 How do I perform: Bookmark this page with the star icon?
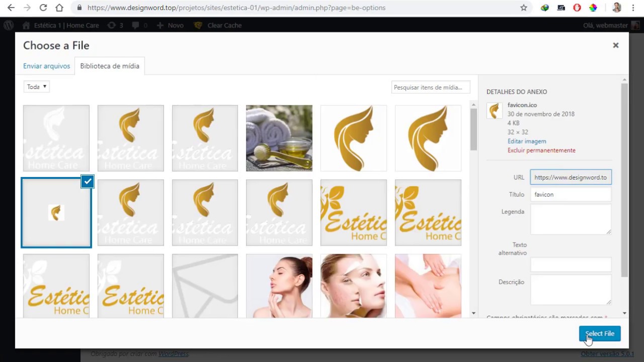(x=524, y=8)
